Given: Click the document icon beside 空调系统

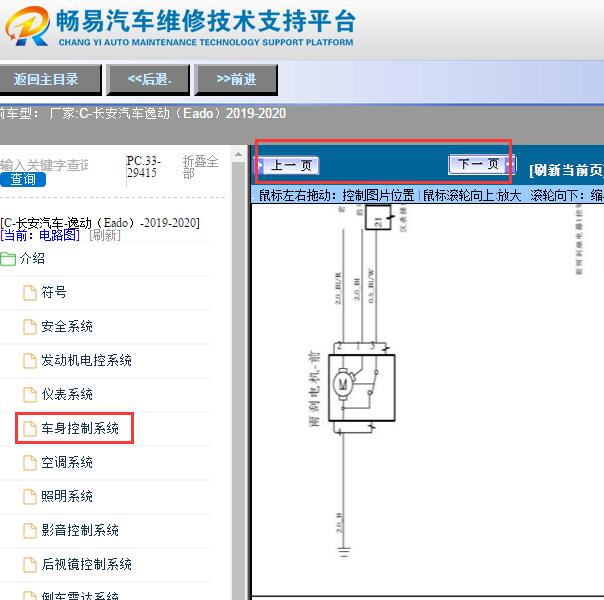Looking at the screenshot, I should click(x=30, y=463).
